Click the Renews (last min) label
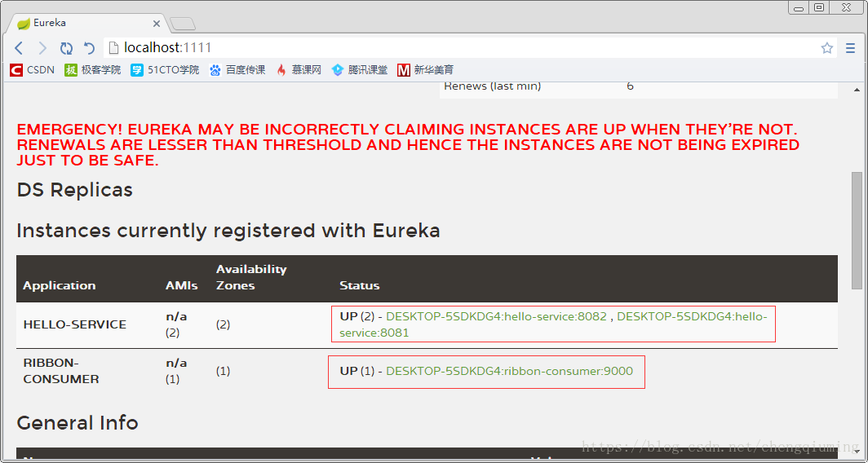 492,86
